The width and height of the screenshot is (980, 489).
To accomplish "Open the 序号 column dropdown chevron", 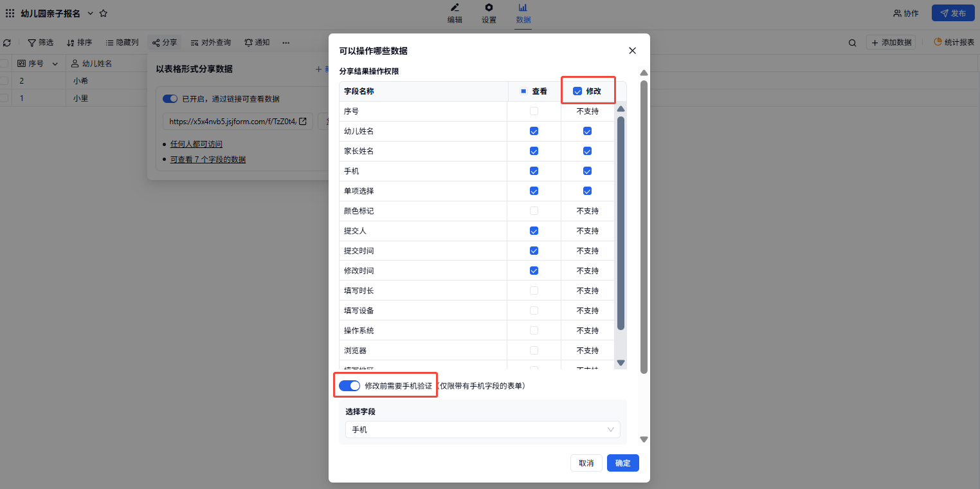I will 55,64.
